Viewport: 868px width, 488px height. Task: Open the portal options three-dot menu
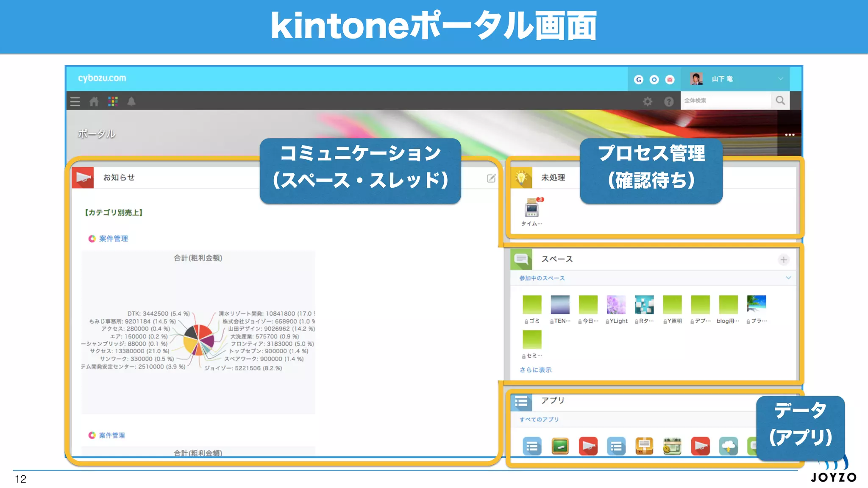tap(790, 135)
